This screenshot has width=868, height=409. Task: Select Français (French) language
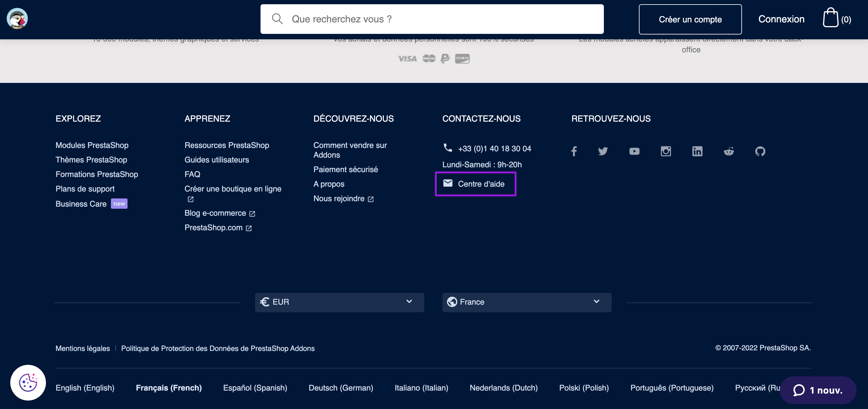tap(169, 388)
